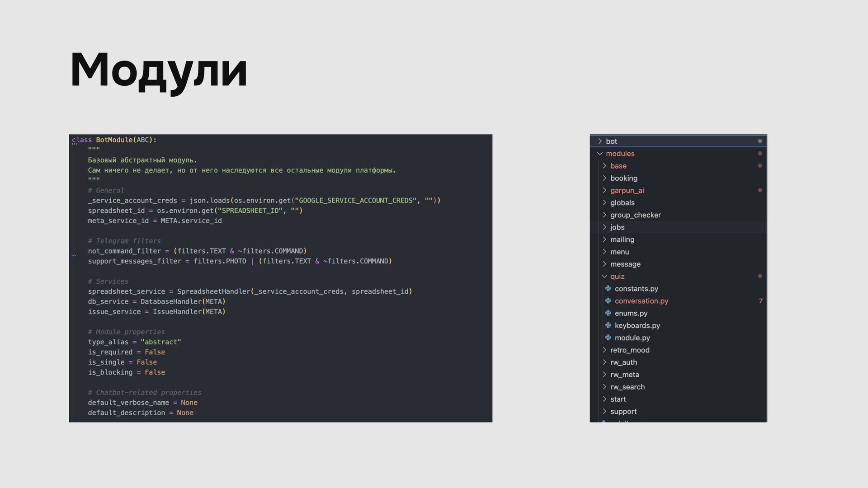This screenshot has width=868, height=488.
Task: Click the Python icon beside module.py
Action: 608,338
